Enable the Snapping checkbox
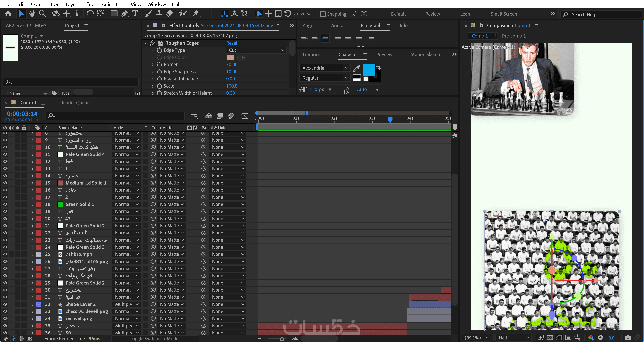The height and width of the screenshot is (342, 644). click(323, 14)
